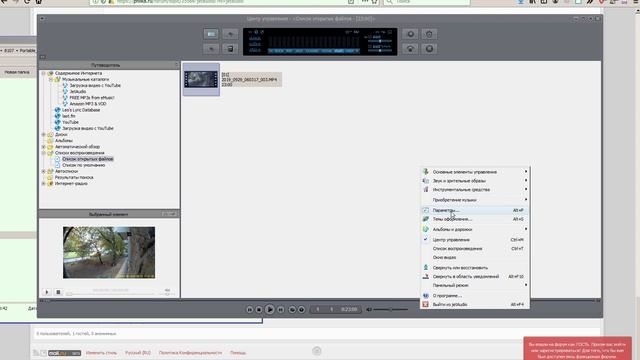Click the speaker icon beside main volume slider

[369, 310]
